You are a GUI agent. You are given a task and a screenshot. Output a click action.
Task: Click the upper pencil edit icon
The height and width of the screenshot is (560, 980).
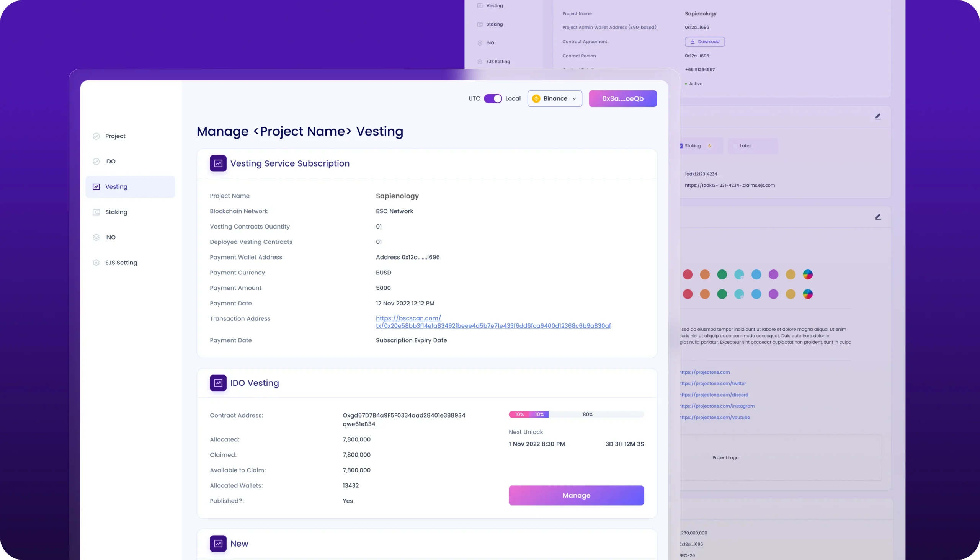coord(878,116)
